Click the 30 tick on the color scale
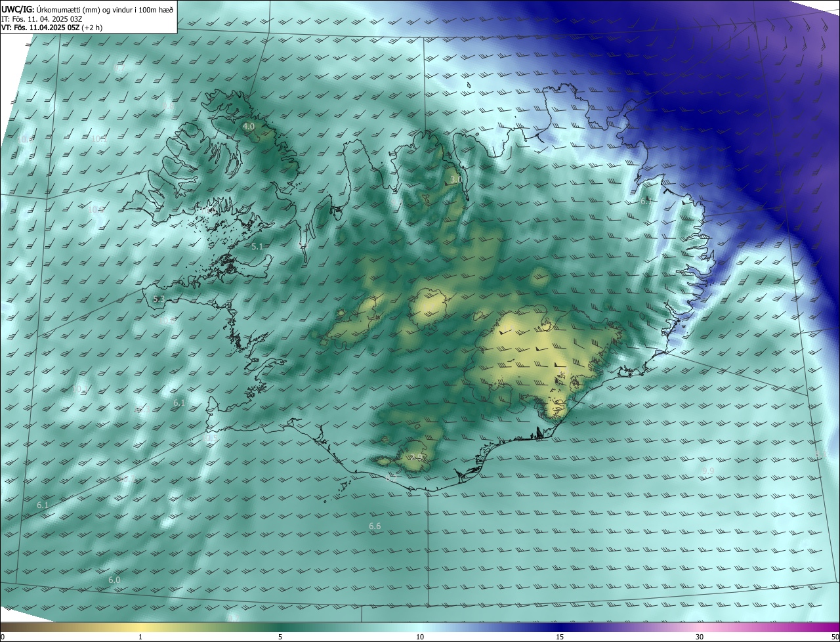This screenshot has height=642, width=840. pos(700,637)
